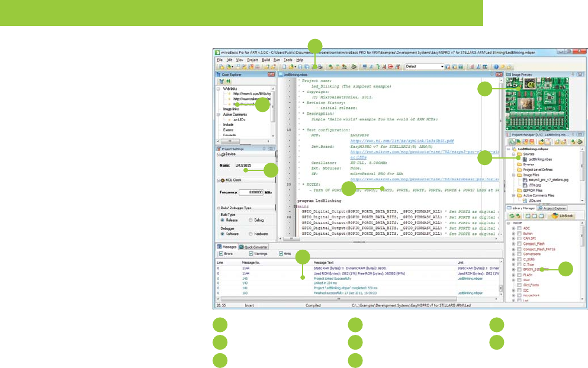Open the Build menu
Image resolution: width=588 pixels, height=368 pixels.
[x=266, y=60]
